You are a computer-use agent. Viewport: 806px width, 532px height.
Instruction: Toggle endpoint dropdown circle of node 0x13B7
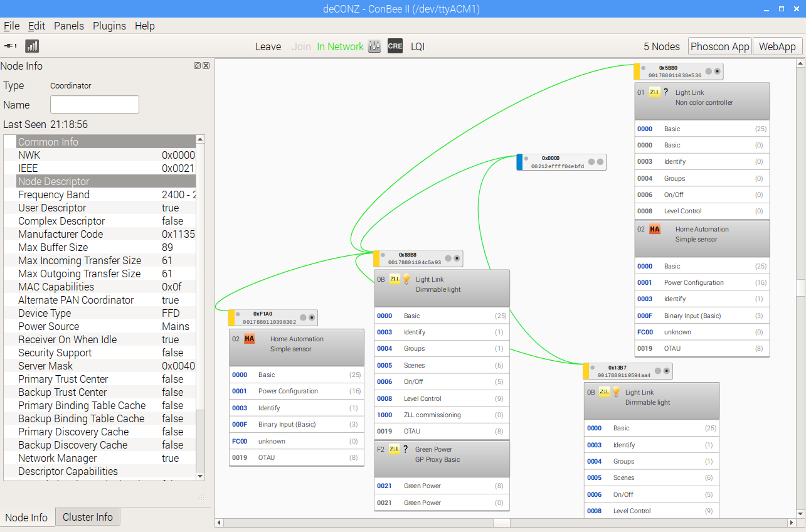point(667,371)
